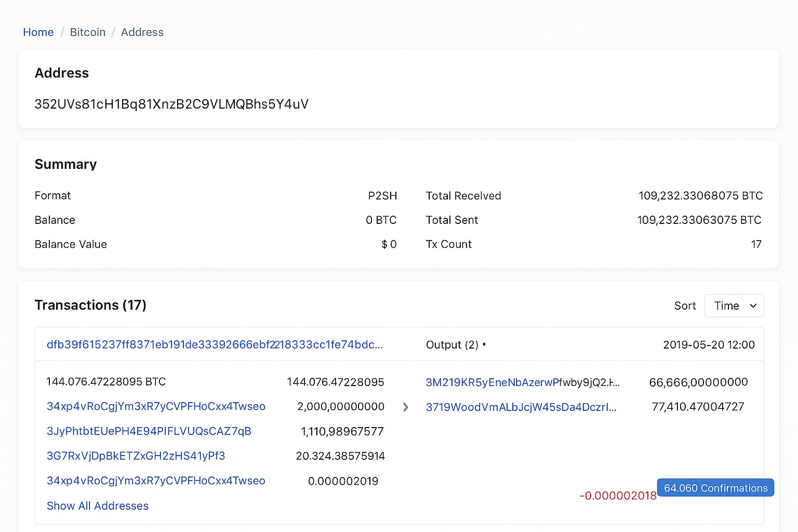Click Show All Addresses
The height and width of the screenshot is (532, 798).
coord(97,506)
